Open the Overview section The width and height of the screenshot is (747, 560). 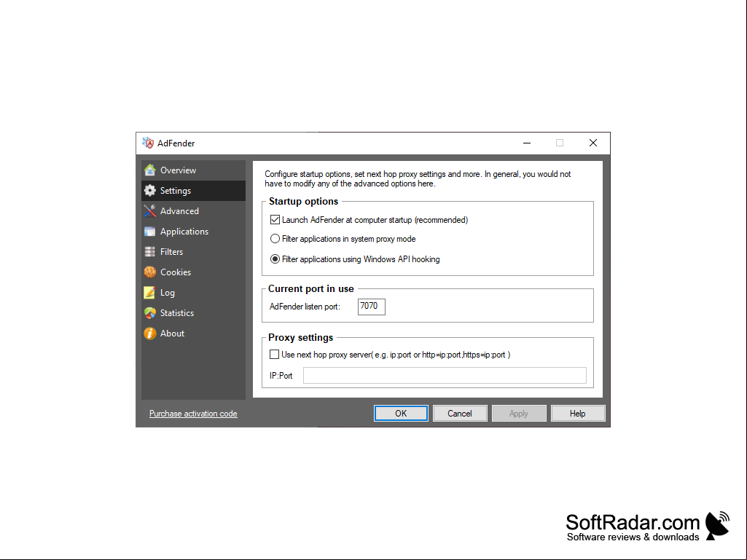pyautogui.click(x=193, y=170)
